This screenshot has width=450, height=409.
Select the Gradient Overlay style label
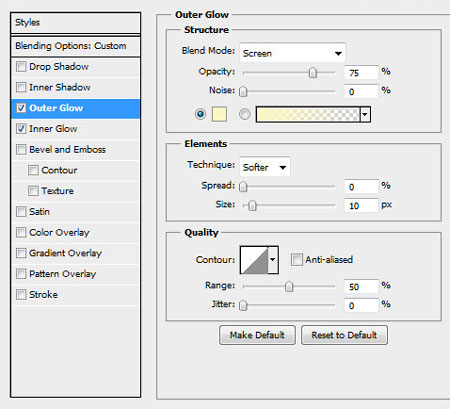65,253
